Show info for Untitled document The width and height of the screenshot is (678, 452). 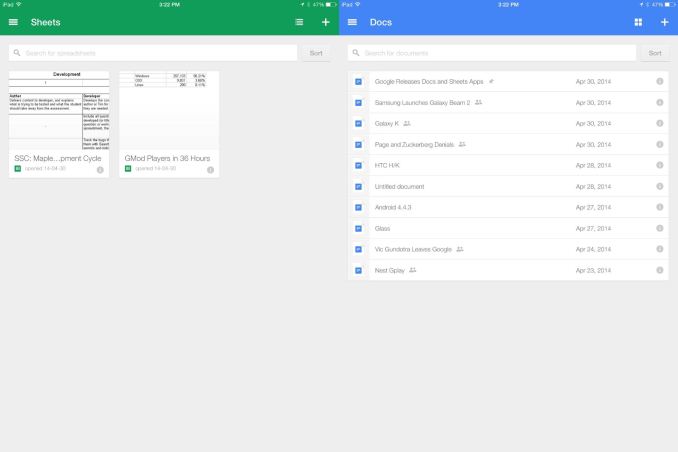coord(660,186)
